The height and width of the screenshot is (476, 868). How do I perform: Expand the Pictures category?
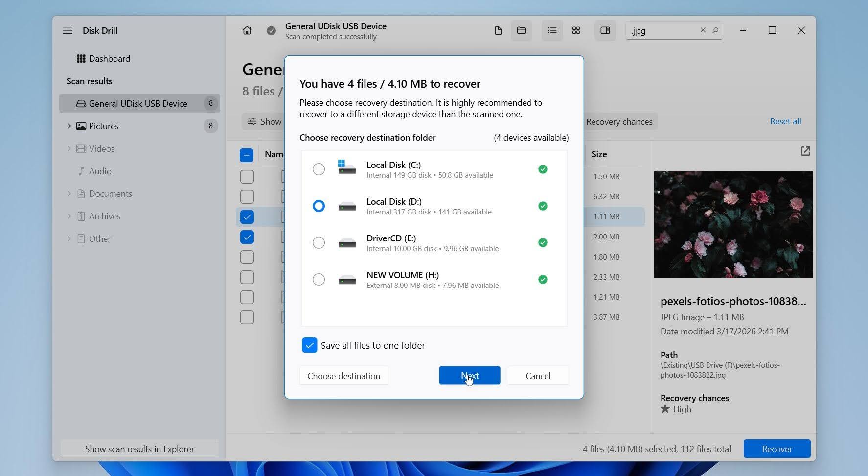click(69, 126)
